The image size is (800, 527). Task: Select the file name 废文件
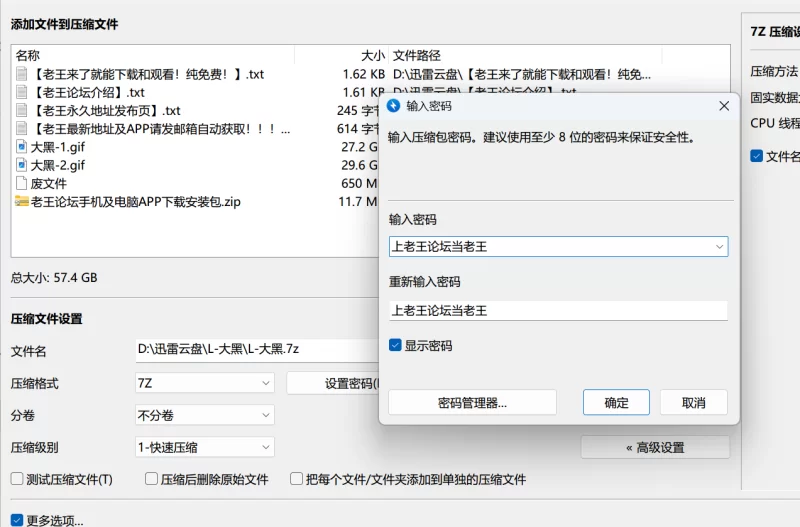tap(48, 183)
